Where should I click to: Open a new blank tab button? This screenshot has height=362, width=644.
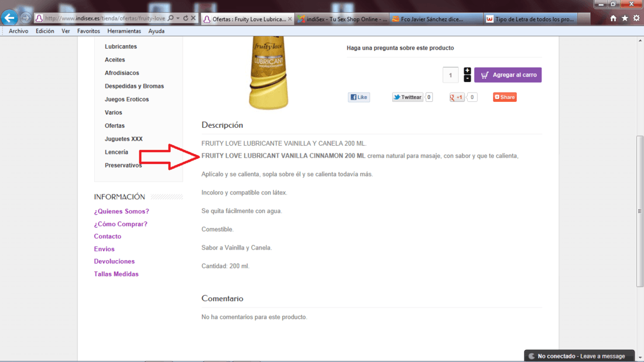click(584, 19)
